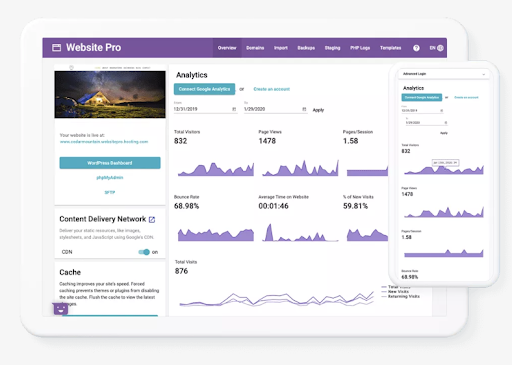Viewport: 512px width, 365px height.
Task: Follow the Create an account link
Action: coord(272,89)
